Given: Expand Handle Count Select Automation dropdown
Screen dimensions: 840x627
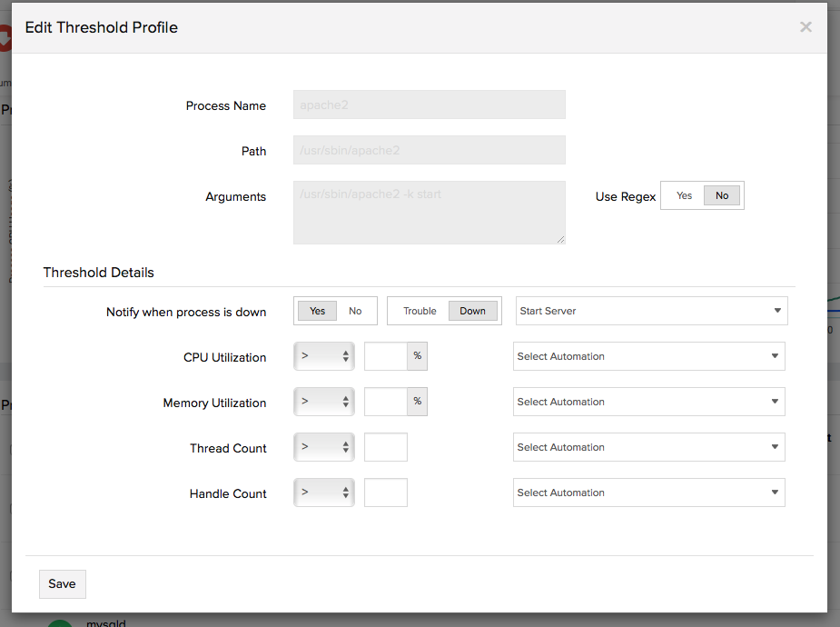Looking at the screenshot, I should pos(648,493).
